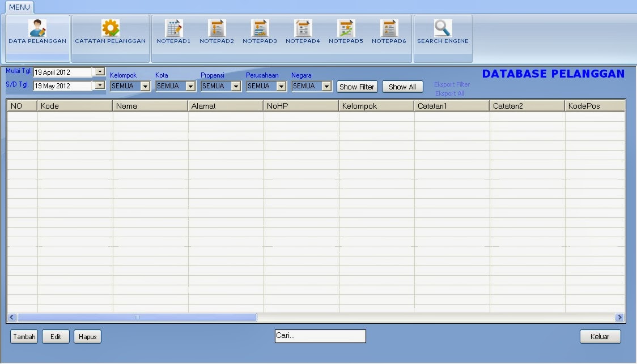The width and height of the screenshot is (637, 364).
Task: Launch the SEARCH ENGINE tool
Action: pos(443,31)
